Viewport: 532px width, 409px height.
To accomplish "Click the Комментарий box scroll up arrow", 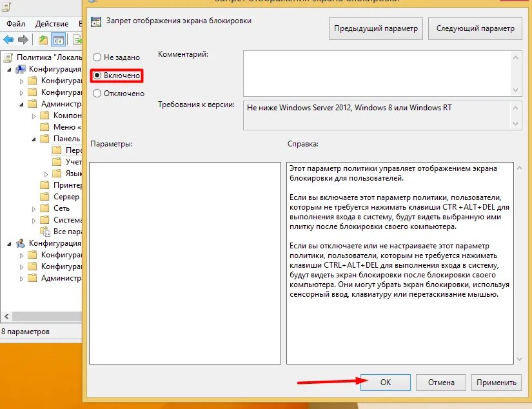I will [516, 57].
